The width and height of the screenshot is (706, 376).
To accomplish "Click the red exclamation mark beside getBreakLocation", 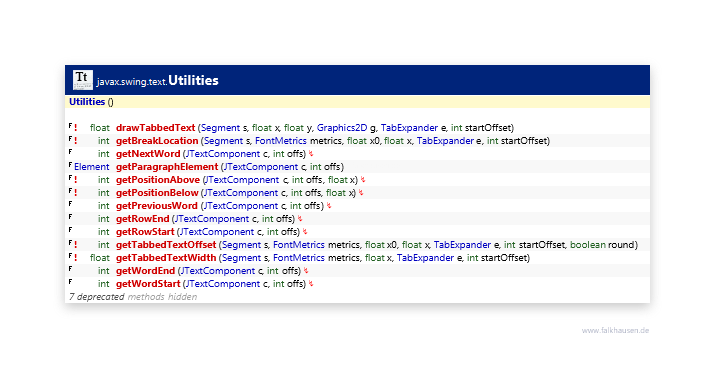I will (76, 141).
